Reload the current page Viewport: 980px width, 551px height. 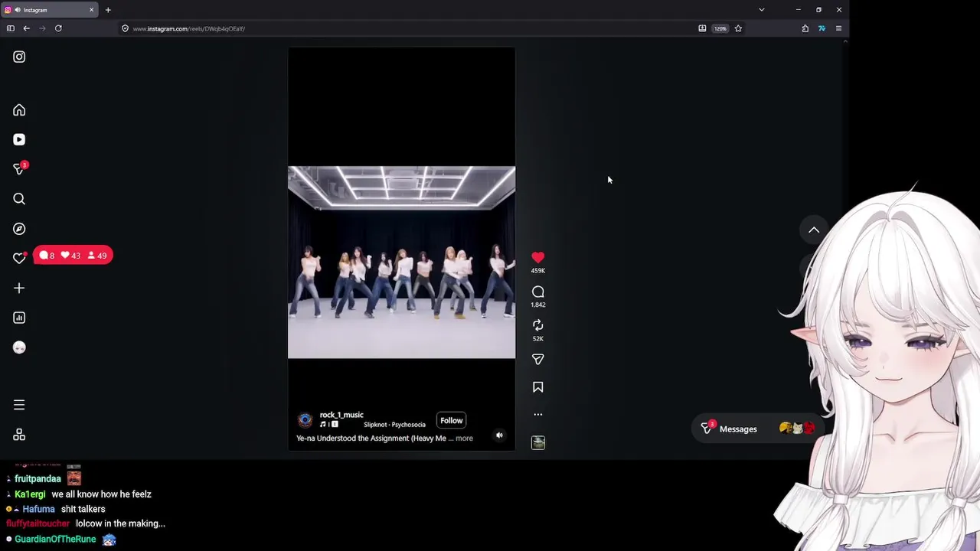[58, 28]
